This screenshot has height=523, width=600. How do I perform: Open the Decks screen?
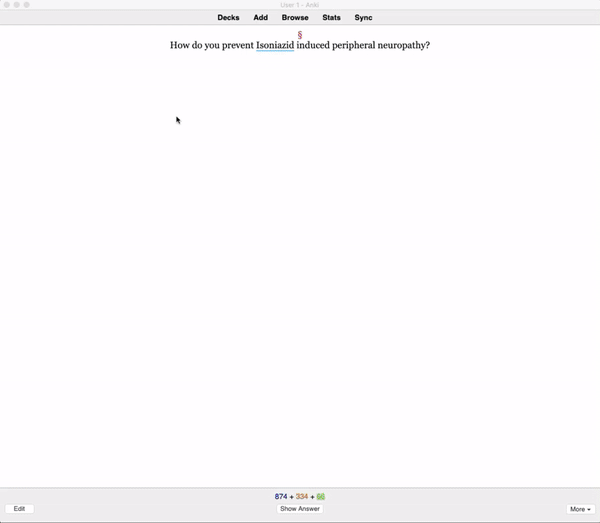pos(228,17)
